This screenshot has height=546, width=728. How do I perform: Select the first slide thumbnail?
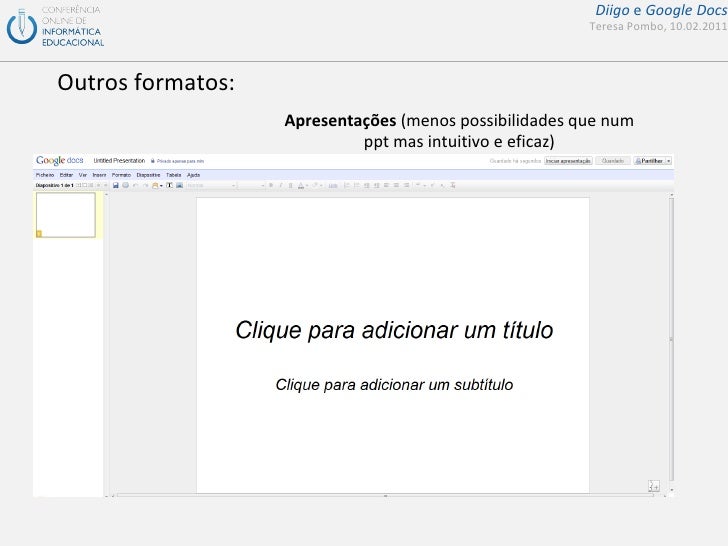coord(65,215)
